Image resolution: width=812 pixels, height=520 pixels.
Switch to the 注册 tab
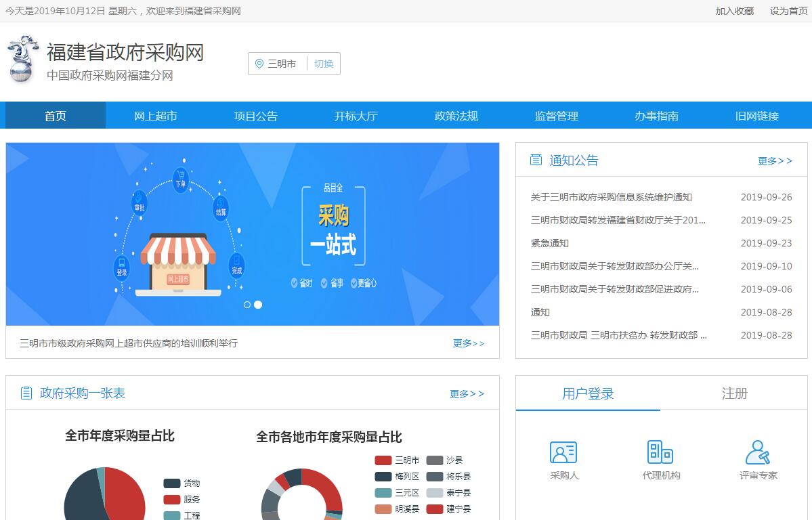tap(734, 393)
